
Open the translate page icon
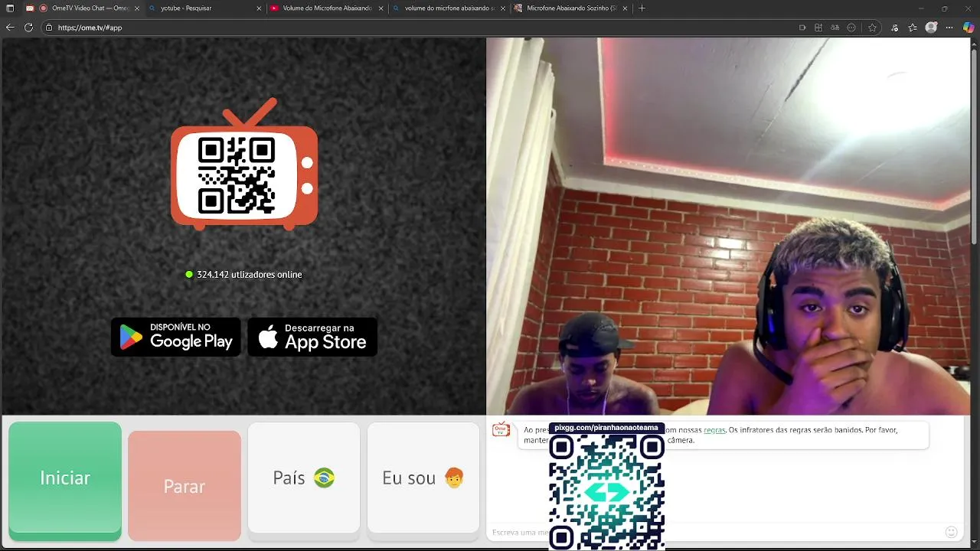click(835, 28)
